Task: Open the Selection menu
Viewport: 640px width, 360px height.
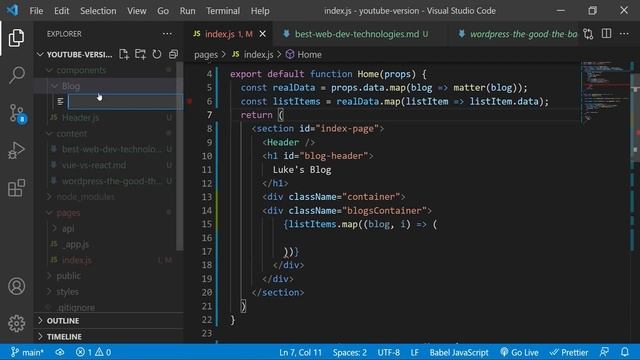Action: (98, 11)
